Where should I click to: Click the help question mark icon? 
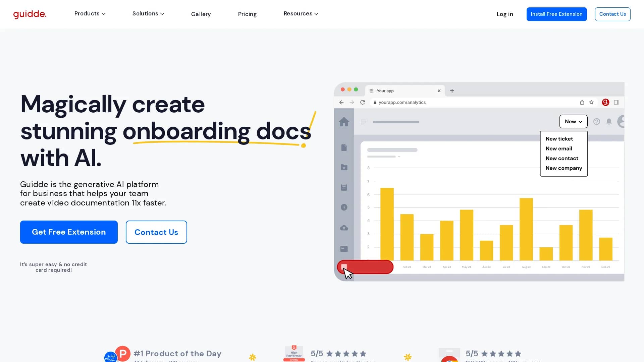[x=596, y=121]
